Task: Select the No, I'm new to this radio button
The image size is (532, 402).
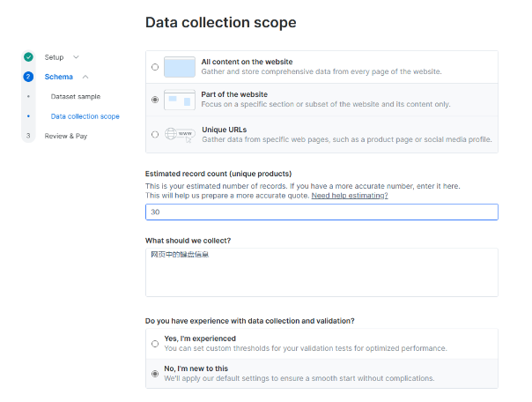Action: coord(156,374)
